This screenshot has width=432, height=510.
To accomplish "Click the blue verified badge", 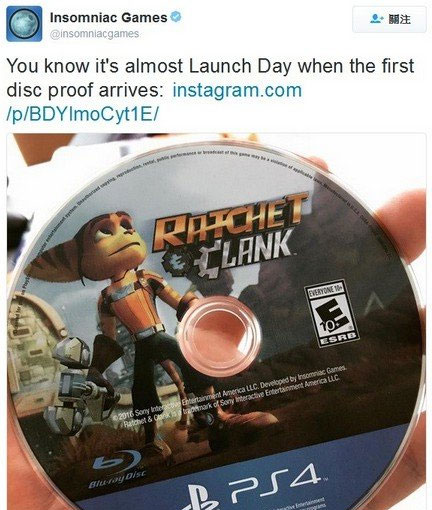I will [x=176, y=17].
